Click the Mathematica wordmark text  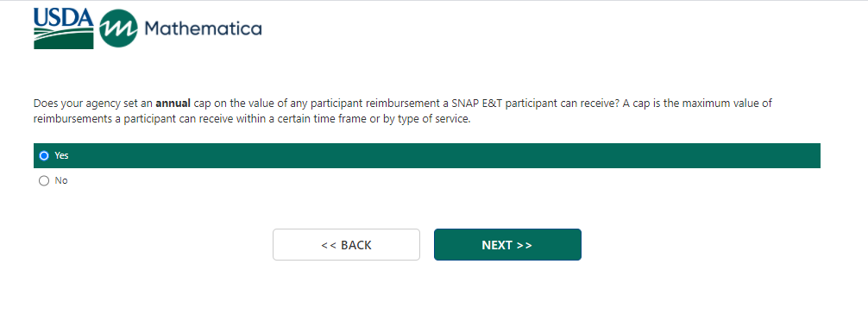(x=203, y=28)
